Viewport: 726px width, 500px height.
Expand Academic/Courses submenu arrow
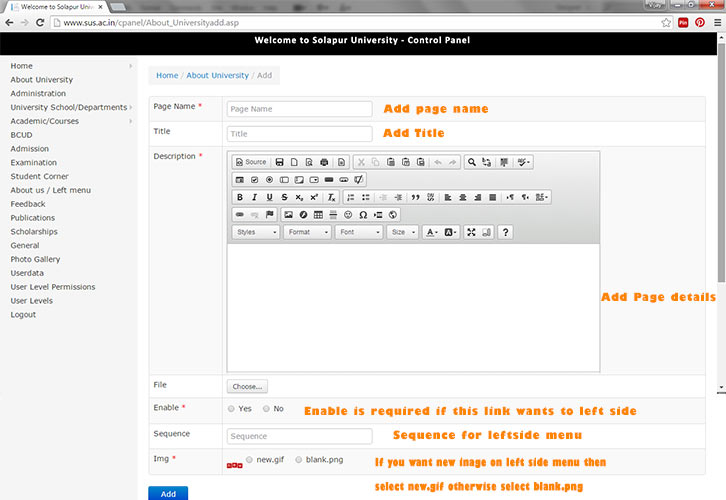pyautogui.click(x=131, y=121)
